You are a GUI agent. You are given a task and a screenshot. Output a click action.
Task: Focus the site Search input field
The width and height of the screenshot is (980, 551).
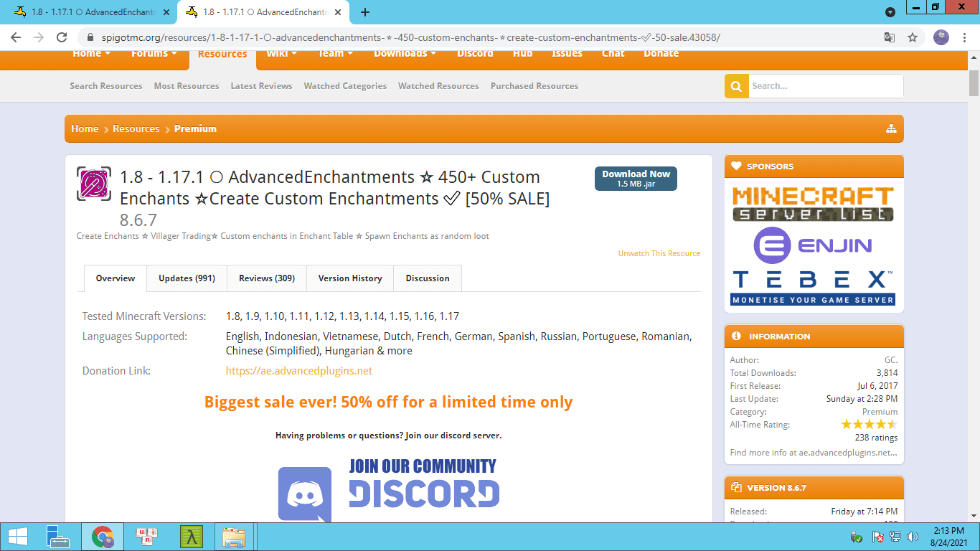[x=826, y=86]
